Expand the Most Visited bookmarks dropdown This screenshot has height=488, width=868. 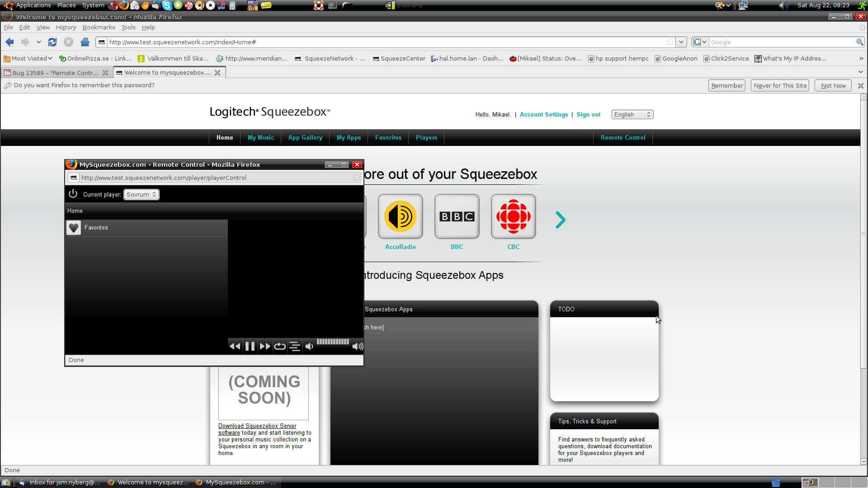coord(28,59)
